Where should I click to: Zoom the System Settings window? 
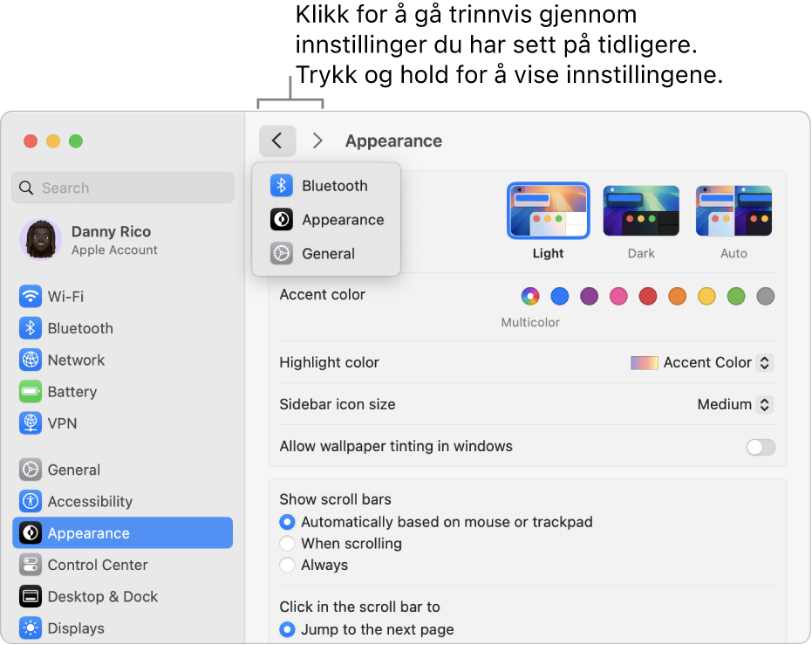[x=76, y=141]
